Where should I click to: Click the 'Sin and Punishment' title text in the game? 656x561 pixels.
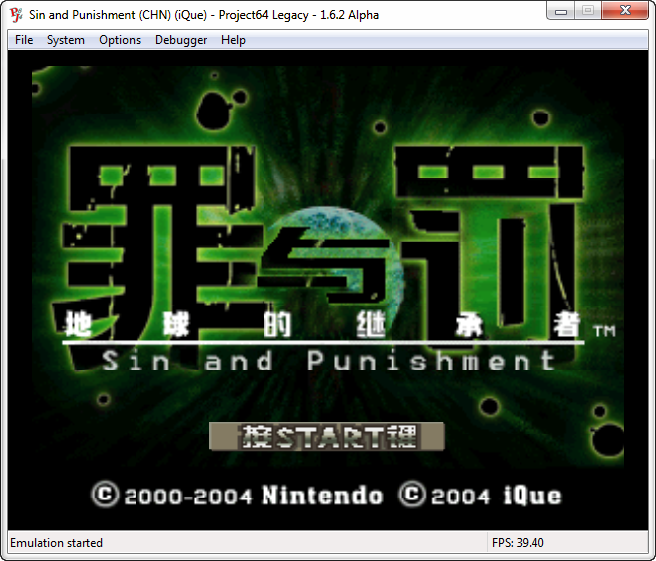tap(329, 360)
